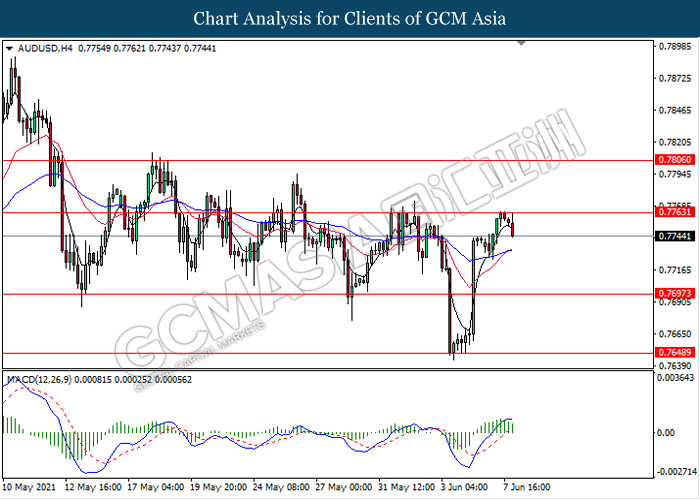The height and width of the screenshot is (500, 700).
Task: Click the 27 May 00:00 time label
Action: click(x=343, y=487)
